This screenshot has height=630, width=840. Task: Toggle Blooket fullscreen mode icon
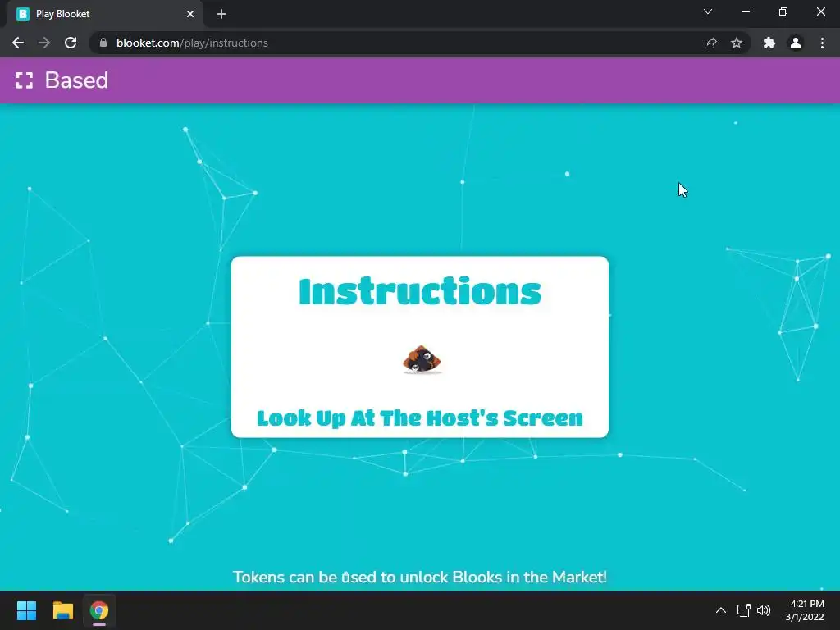pos(24,80)
